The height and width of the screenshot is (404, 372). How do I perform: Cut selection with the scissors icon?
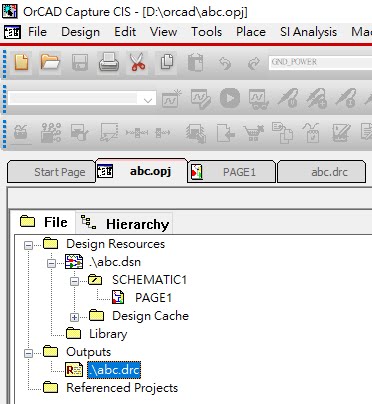click(138, 62)
